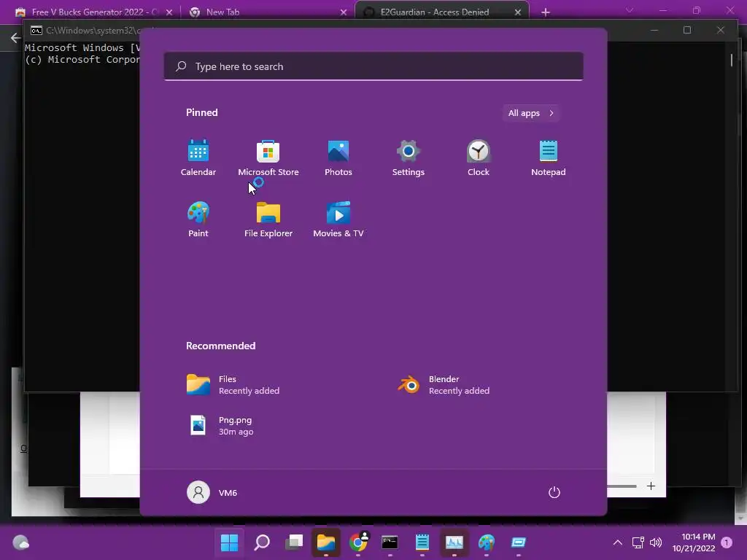Viewport: 747px width, 560px height.
Task: Open Search from the taskbar
Action: pyautogui.click(x=262, y=542)
